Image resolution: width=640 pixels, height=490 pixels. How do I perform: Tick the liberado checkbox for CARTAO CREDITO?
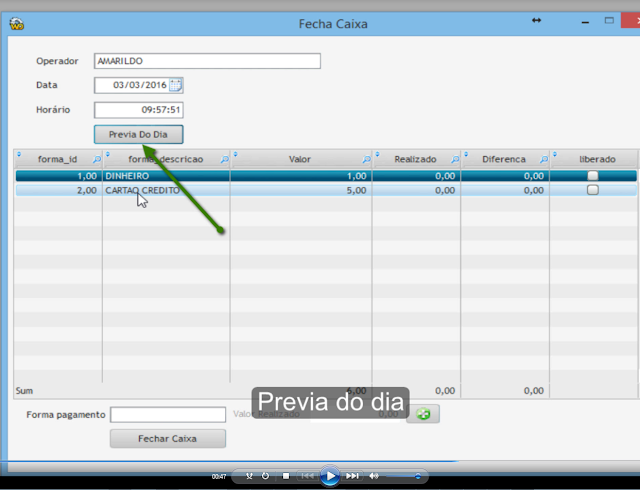593,190
